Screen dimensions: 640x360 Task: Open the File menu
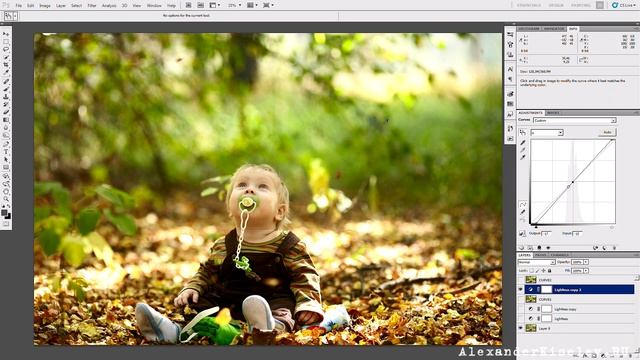click(19, 6)
